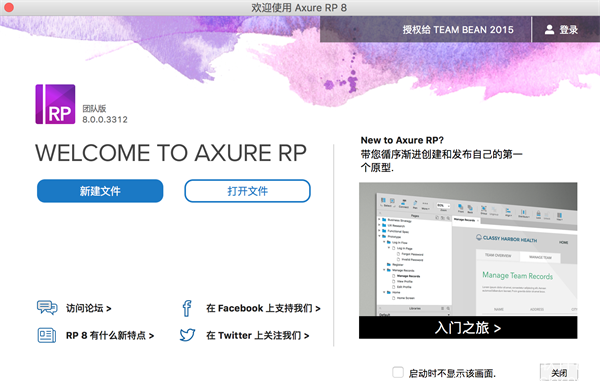Open the 在 Twitter 上关注我们 link

(258, 335)
